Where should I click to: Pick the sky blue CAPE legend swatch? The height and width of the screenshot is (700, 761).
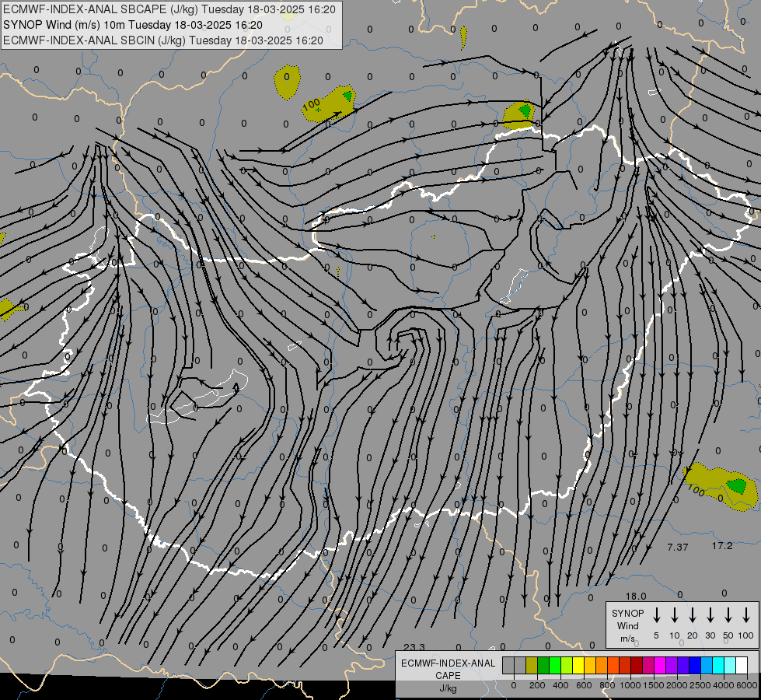coord(706,665)
